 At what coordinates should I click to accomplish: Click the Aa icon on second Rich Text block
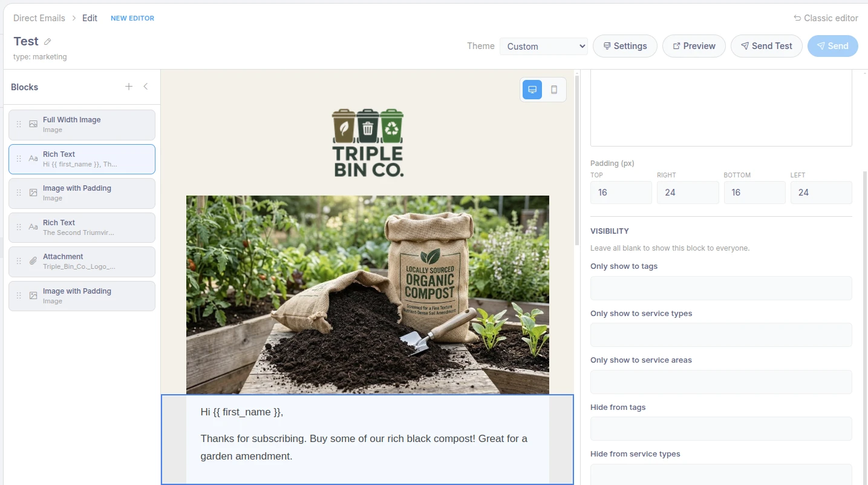pyautogui.click(x=33, y=227)
